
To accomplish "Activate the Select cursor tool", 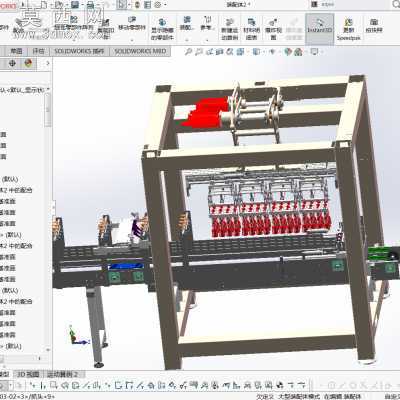I will click(x=122, y=5).
